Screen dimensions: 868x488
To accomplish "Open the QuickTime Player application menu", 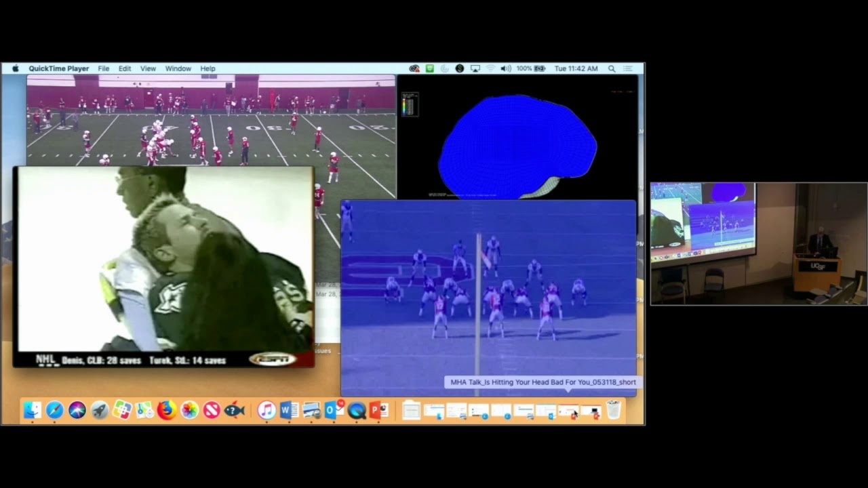I will (59, 68).
